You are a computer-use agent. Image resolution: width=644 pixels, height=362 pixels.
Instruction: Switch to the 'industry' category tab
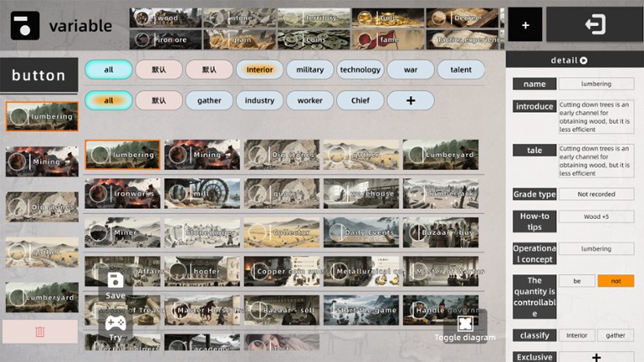pos(260,100)
